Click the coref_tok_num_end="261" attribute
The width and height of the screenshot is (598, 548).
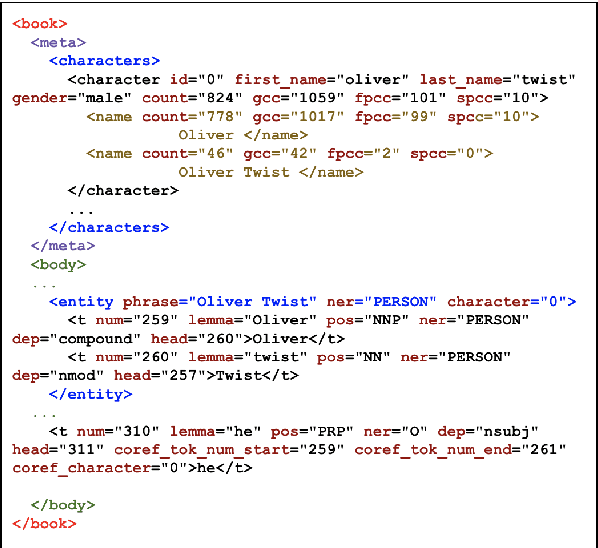pyautogui.click(x=461, y=450)
